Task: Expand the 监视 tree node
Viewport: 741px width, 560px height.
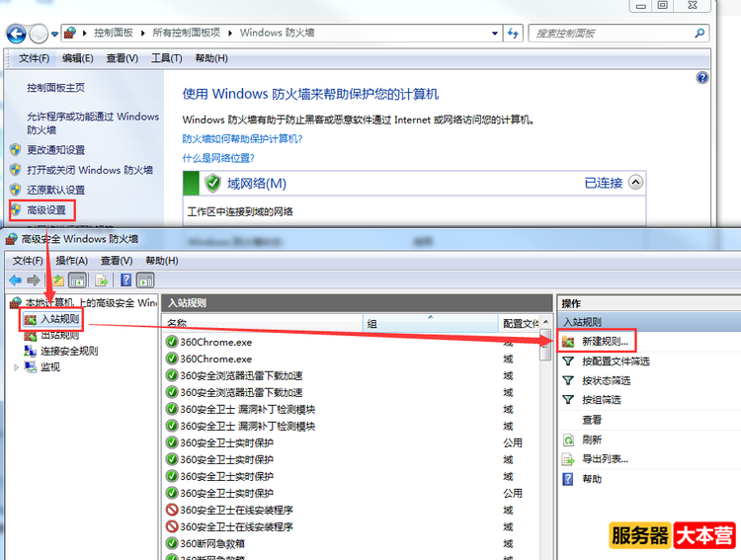Action: pos(17,367)
